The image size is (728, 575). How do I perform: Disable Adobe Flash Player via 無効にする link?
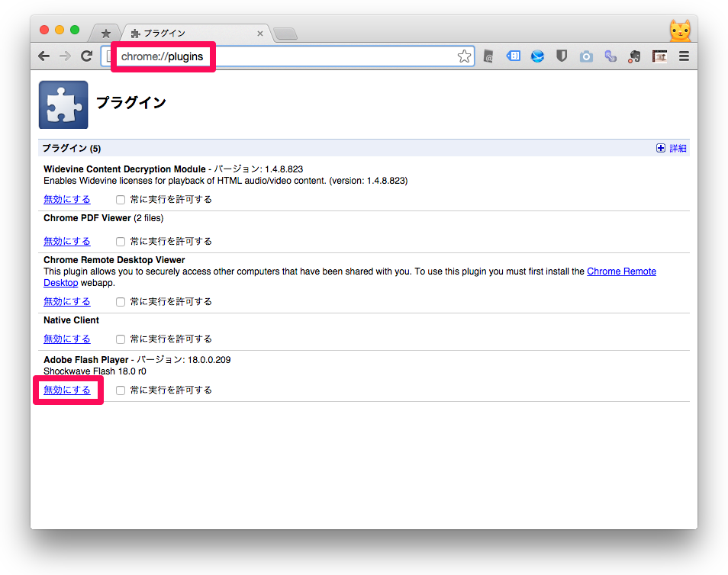pos(67,390)
